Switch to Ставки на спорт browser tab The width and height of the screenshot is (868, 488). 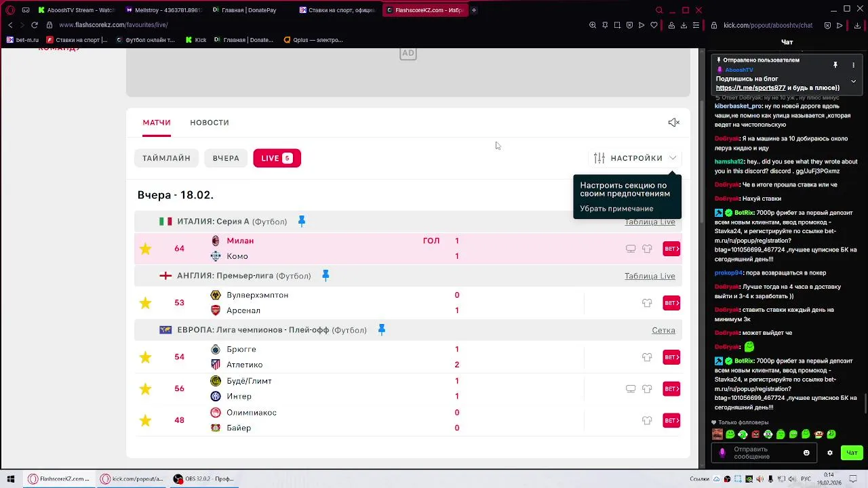pos(337,10)
